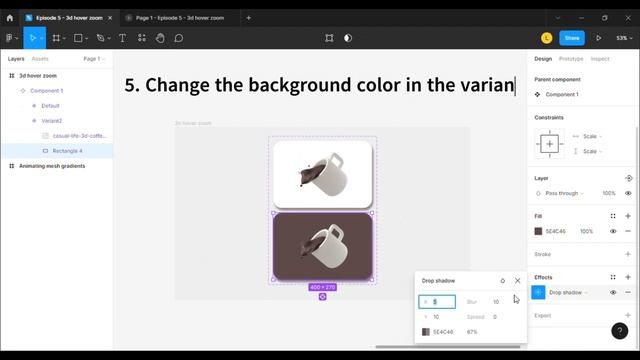This screenshot has height=360, width=640.
Task: Switch to the Assets tab
Action: (x=40, y=59)
